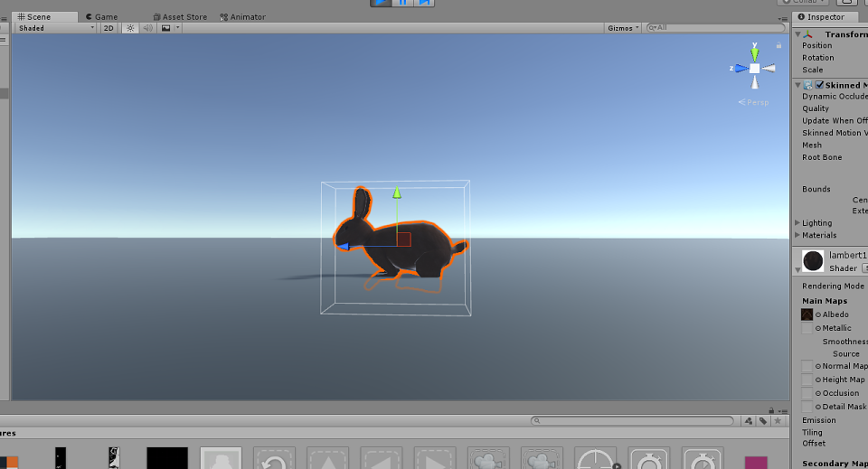Toggle scene lighting sun icon
Image resolution: width=868 pixels, height=469 pixels.
[130, 28]
